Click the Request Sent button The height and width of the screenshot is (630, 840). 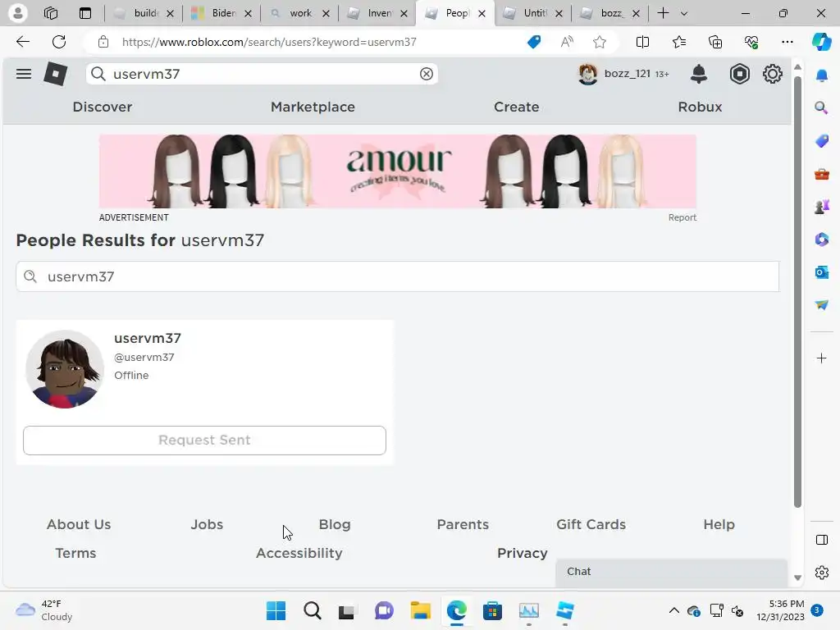pyautogui.click(x=204, y=441)
